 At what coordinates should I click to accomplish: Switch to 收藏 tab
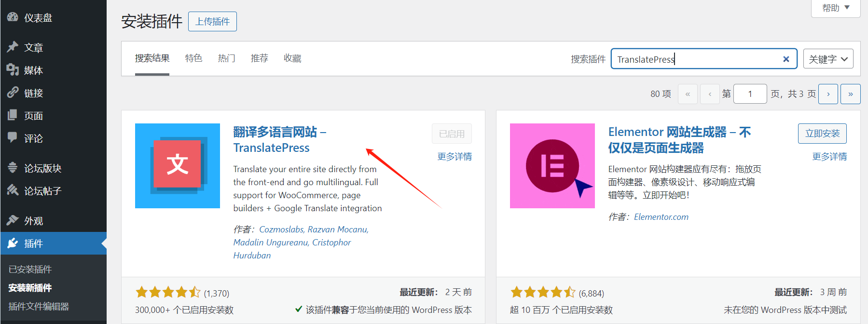pyautogui.click(x=292, y=58)
